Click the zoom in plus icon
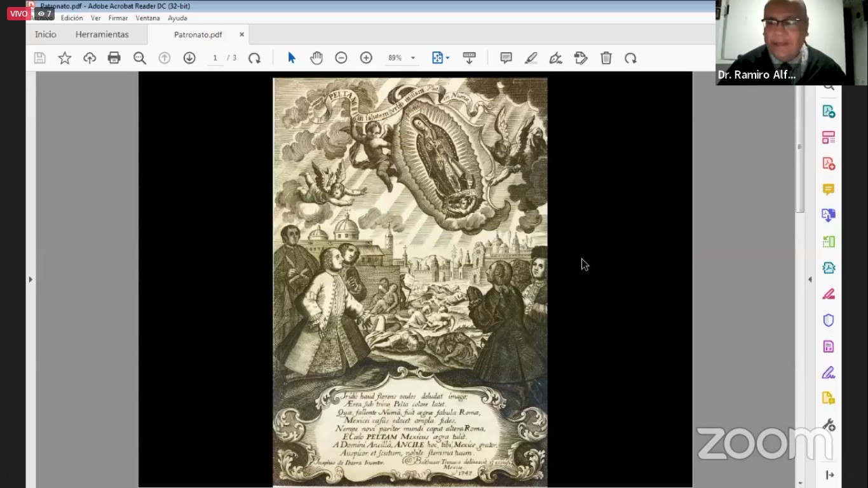This screenshot has width=868, height=488. point(366,58)
